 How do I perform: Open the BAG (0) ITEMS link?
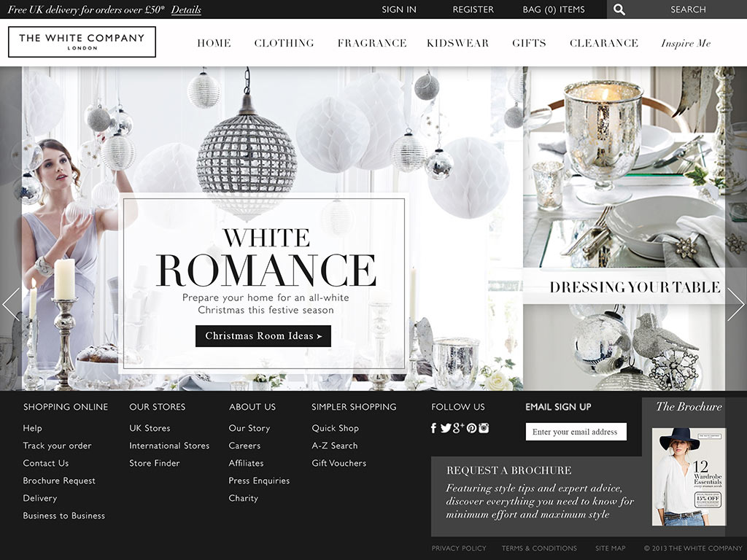click(x=554, y=9)
